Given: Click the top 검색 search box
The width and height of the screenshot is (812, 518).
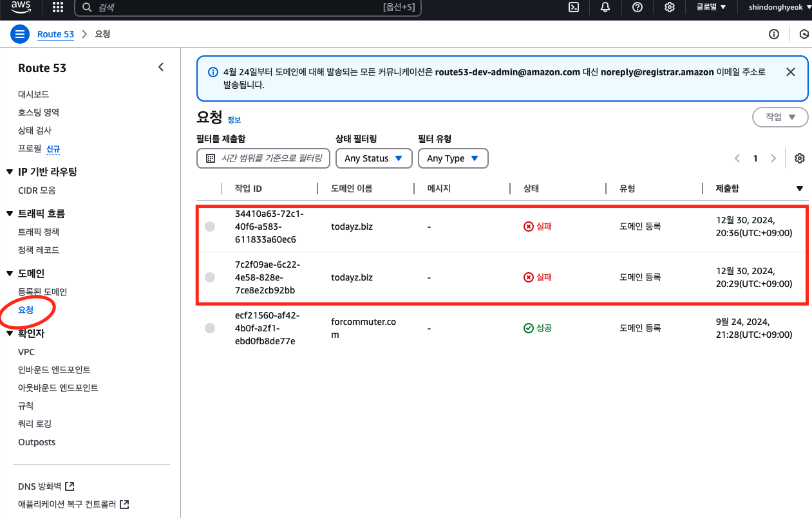Looking at the screenshot, I should click(x=248, y=8).
